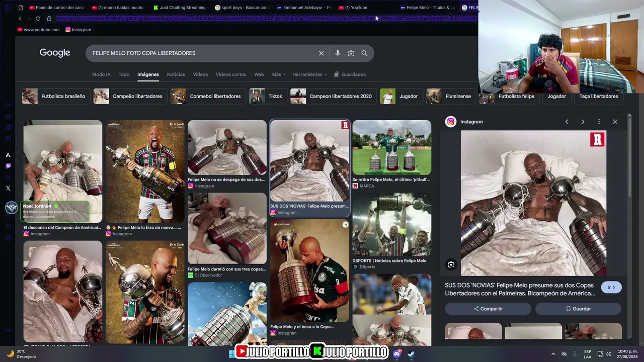Open El descanso del Campeón de América image

coord(62,171)
